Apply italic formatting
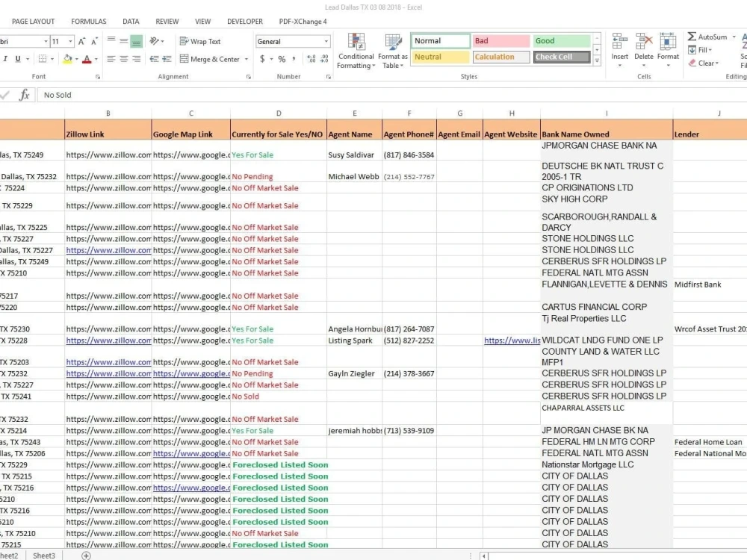This screenshot has height=560, width=747. pyautogui.click(x=5, y=58)
